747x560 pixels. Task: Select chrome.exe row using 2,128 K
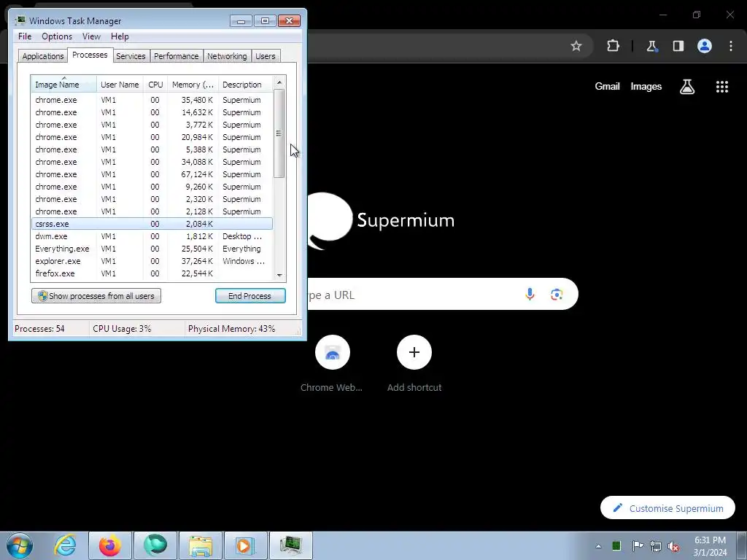pyautogui.click(x=152, y=211)
